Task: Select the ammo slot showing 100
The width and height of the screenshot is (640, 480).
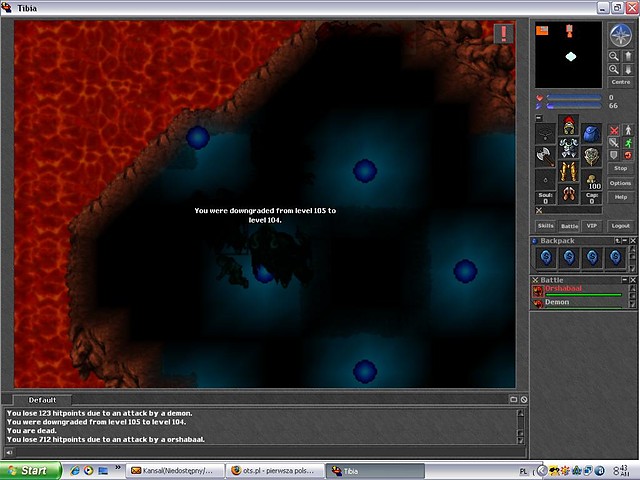Action: [x=591, y=180]
